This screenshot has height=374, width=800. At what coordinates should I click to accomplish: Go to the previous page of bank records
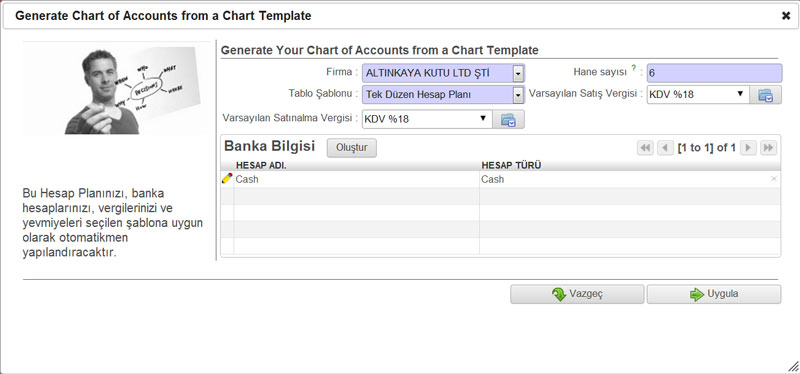(665, 148)
